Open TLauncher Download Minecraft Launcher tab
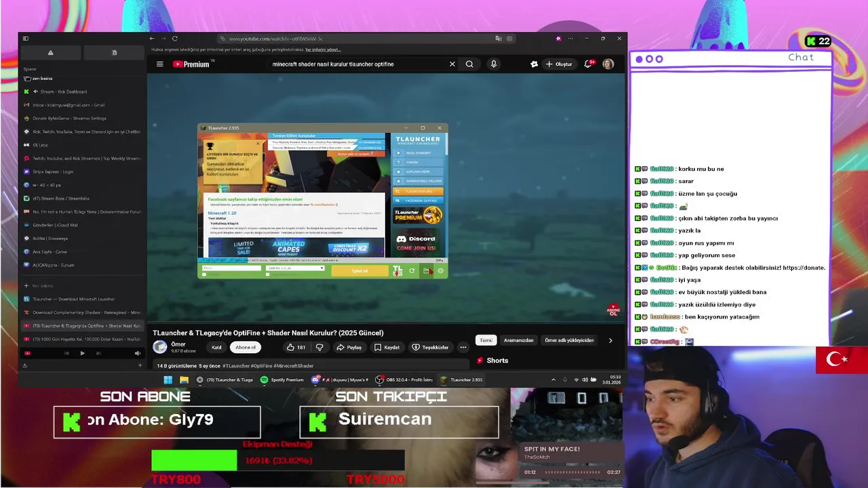 81,299
